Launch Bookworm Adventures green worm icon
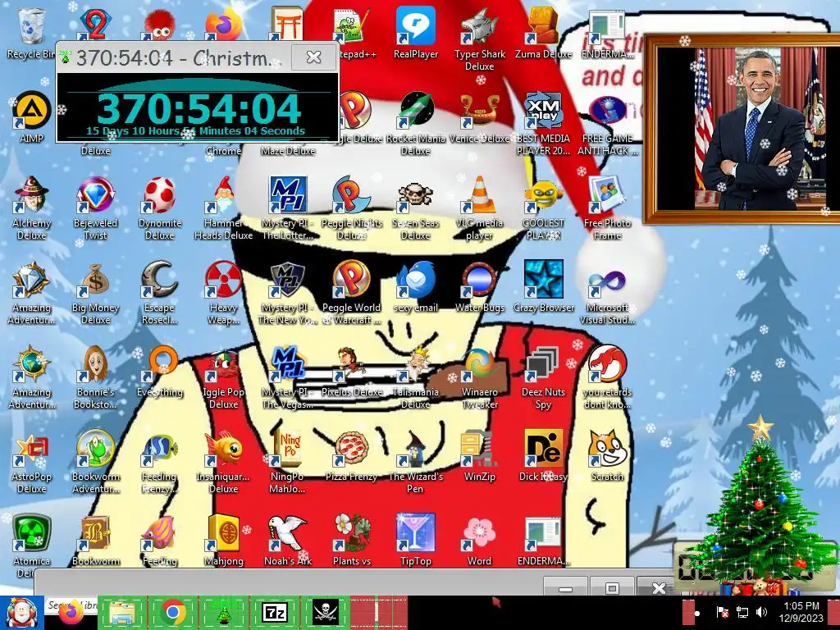Image resolution: width=840 pixels, height=630 pixels. [x=95, y=462]
